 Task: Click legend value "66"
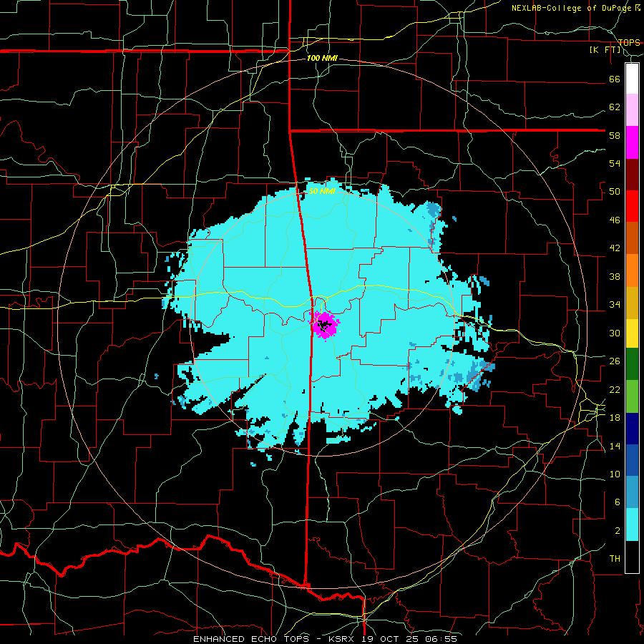[615, 79]
